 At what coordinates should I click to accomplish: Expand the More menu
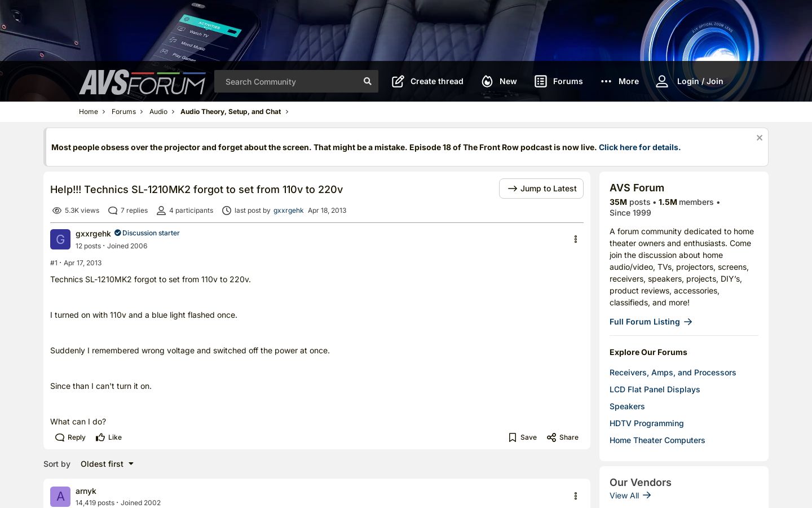[629, 81]
